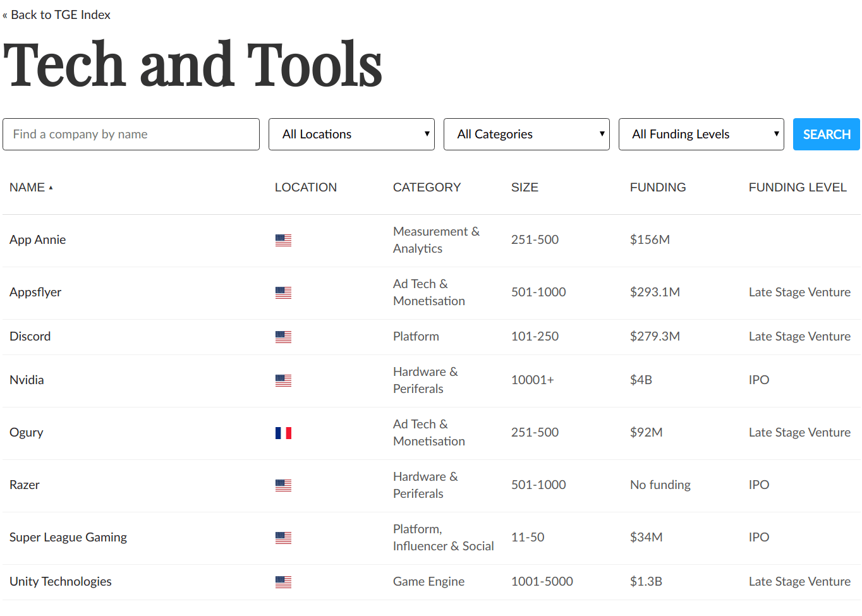Image resolution: width=862 pixels, height=616 pixels.
Task: Click the 1001-5000 size value
Action: pyautogui.click(x=542, y=582)
